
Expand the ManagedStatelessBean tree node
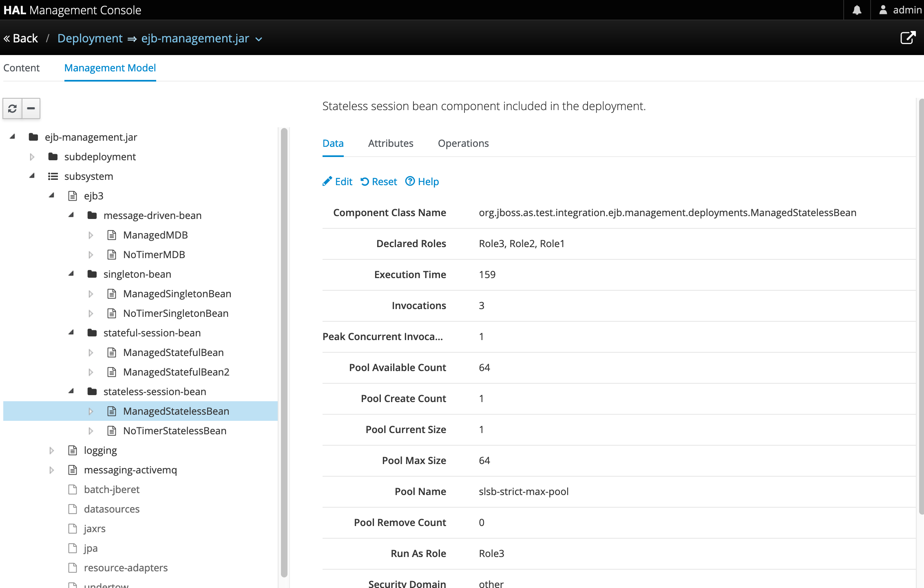pyautogui.click(x=91, y=411)
